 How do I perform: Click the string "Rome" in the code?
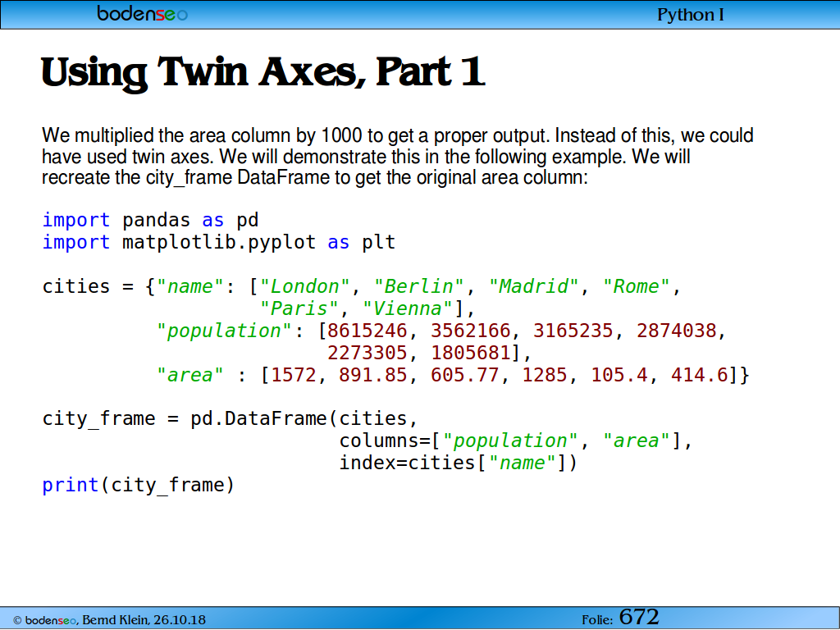tap(636, 286)
